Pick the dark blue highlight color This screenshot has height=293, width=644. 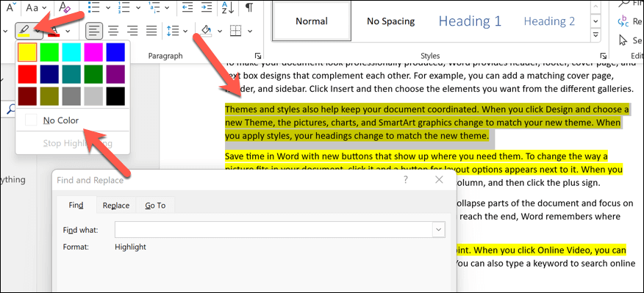[49, 74]
